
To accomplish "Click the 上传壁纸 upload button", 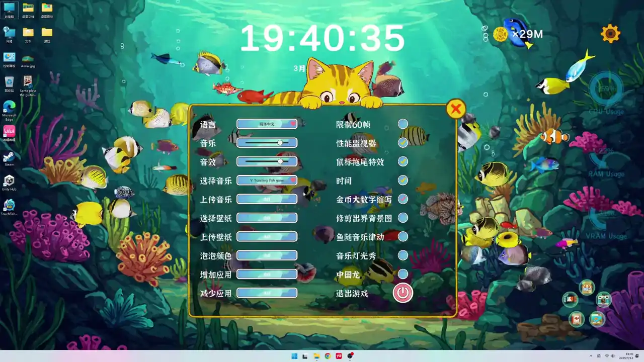I will (267, 236).
